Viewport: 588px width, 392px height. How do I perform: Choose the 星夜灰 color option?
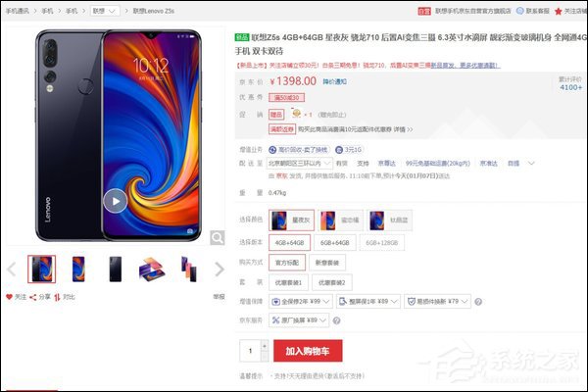(291, 220)
